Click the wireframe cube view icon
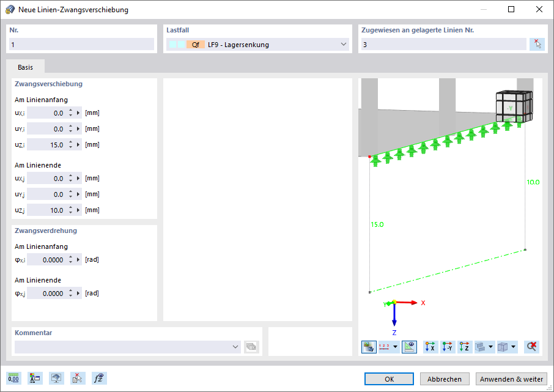This screenshot has width=554, height=392. point(503,347)
